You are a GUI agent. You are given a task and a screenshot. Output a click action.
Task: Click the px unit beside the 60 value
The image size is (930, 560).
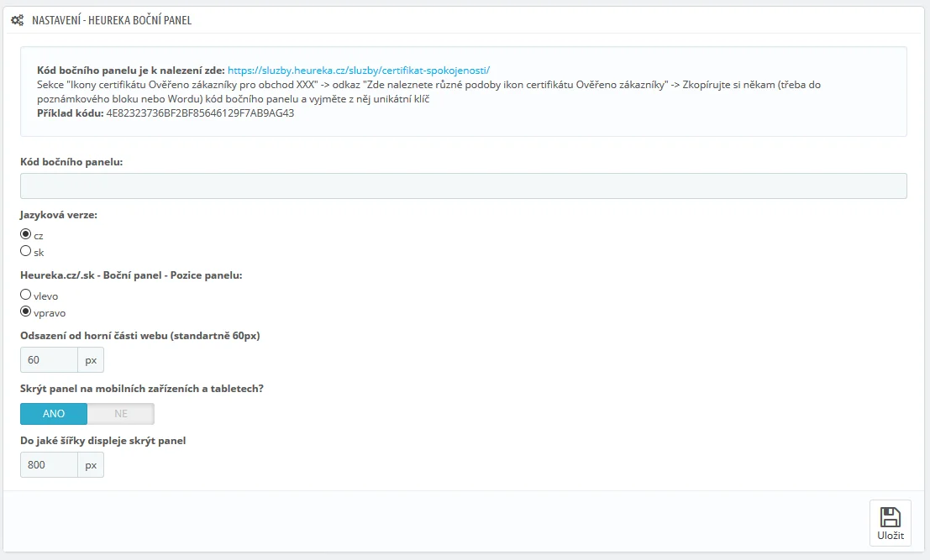[91, 360]
